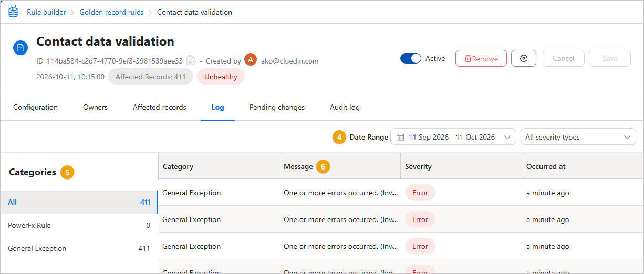Select the All category
The height and width of the screenshot is (274, 644).
click(79, 202)
